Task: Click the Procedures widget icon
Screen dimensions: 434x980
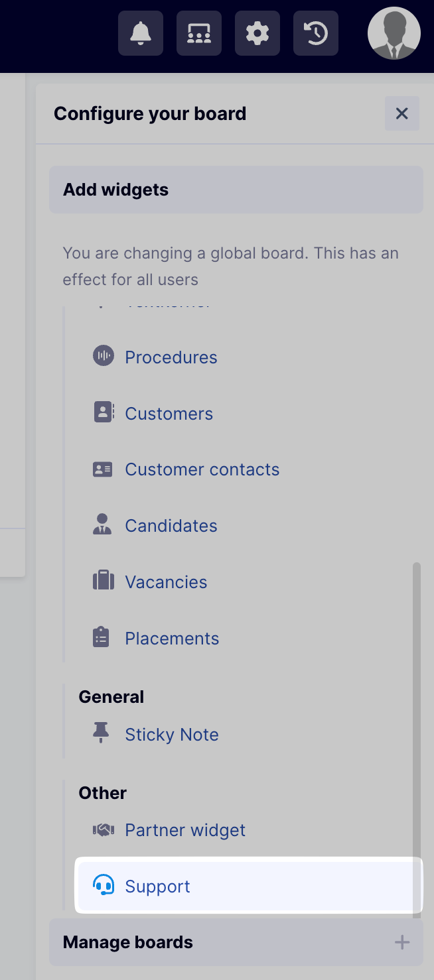Action: (103, 356)
